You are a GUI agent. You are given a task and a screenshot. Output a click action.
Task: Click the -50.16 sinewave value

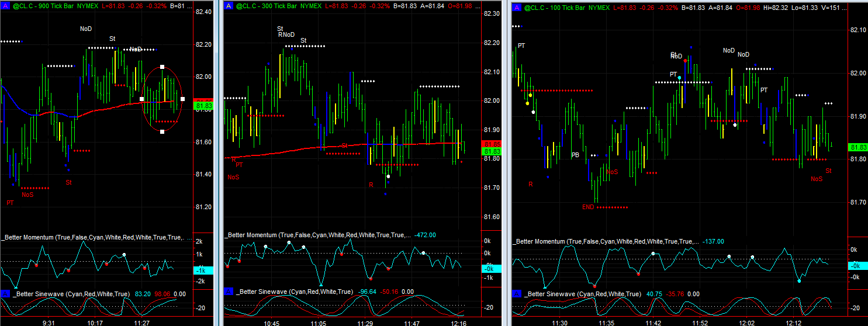point(390,292)
